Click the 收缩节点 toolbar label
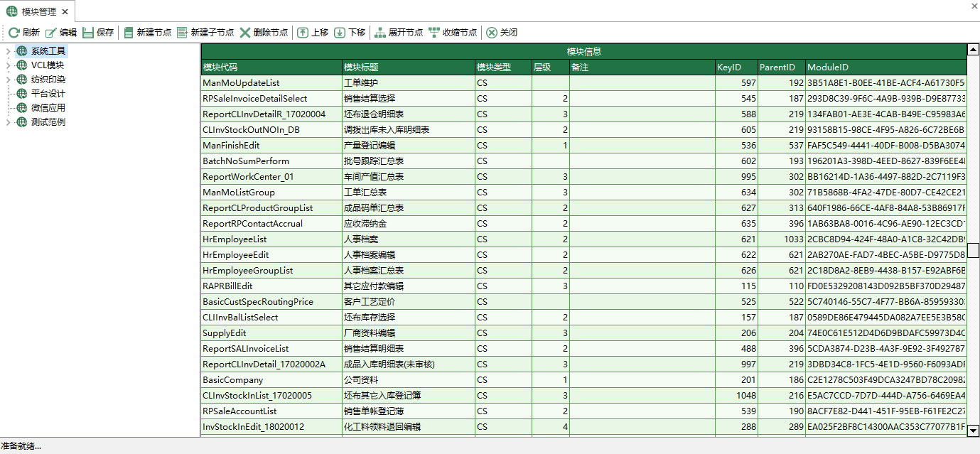This screenshot has width=980, height=454. [460, 33]
